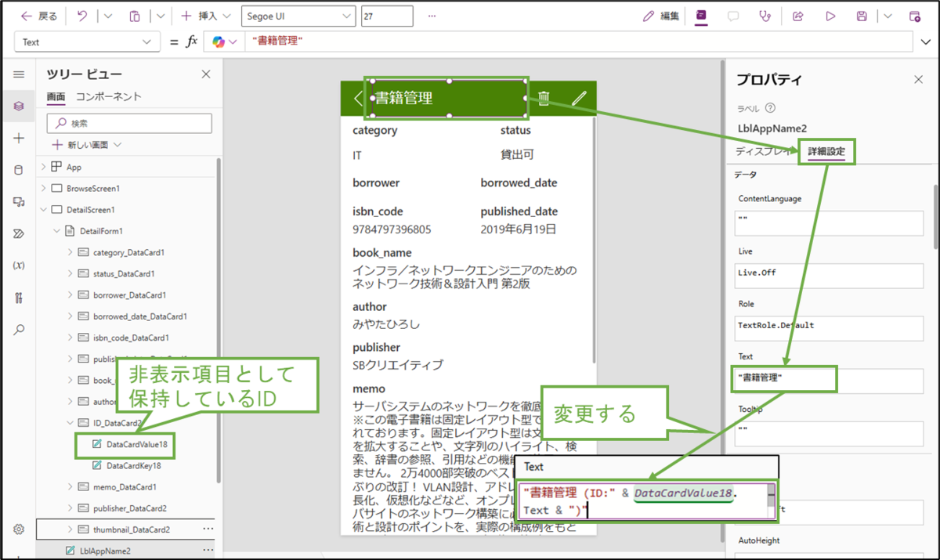Switch to the ディスプレイ tab
Viewport: 940px width, 560px height.
pos(765,152)
